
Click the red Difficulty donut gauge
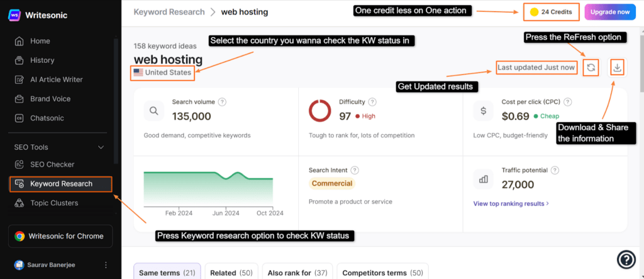pos(320,110)
